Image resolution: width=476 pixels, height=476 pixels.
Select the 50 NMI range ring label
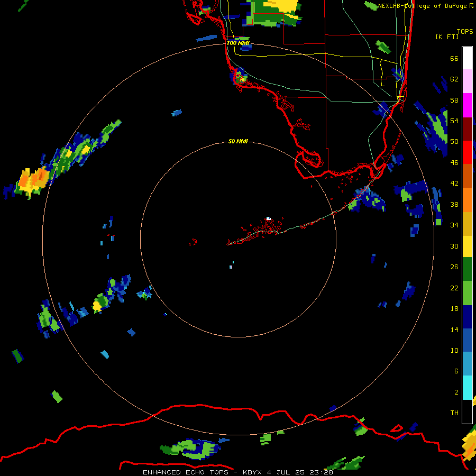coord(238,141)
